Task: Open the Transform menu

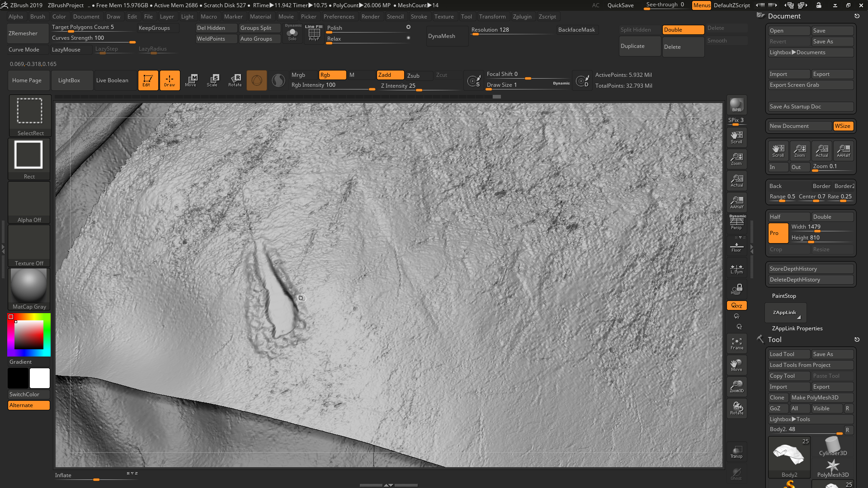Action: click(492, 17)
